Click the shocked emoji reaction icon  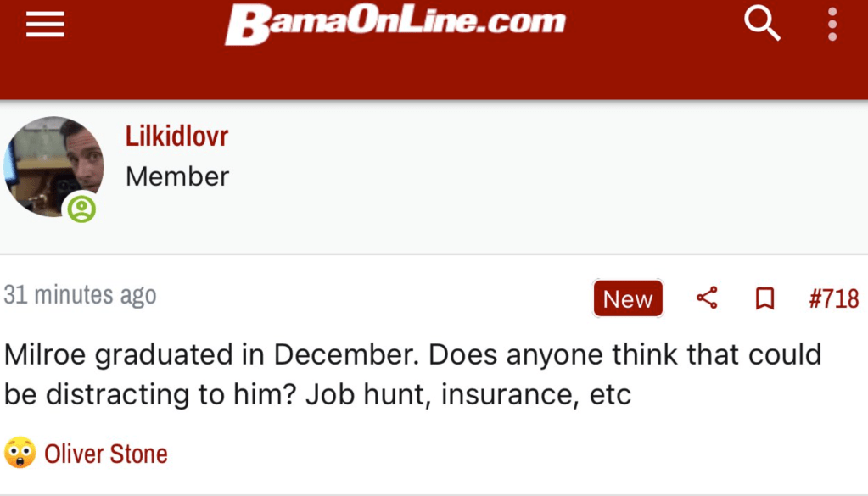pos(20,454)
